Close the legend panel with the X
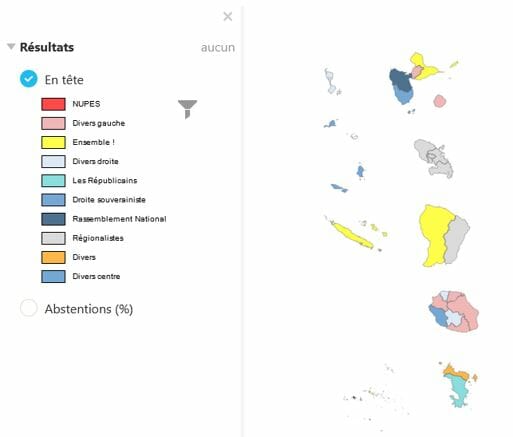This screenshot has height=437, width=513. (228, 16)
